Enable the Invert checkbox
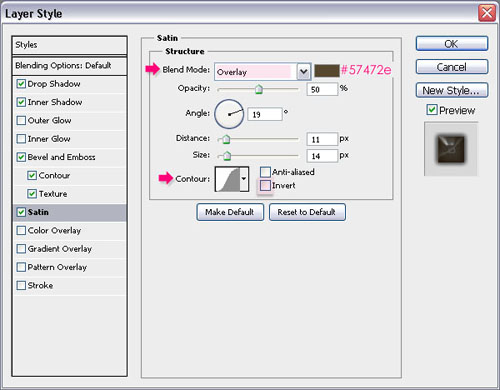This screenshot has width=500, height=390. coord(265,185)
